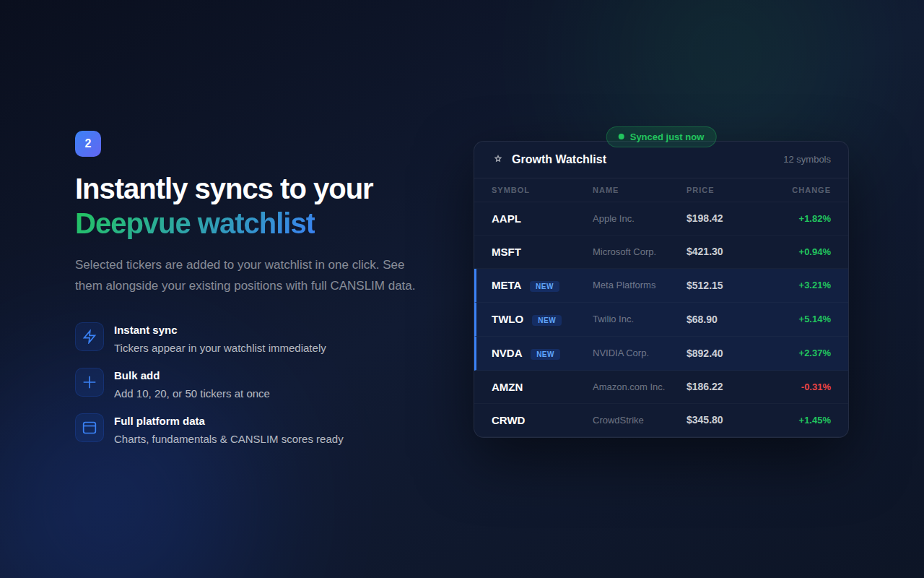Click 'Add 10, 20, or 50 tickers at once'
The image size is (924, 578).
coord(192,394)
